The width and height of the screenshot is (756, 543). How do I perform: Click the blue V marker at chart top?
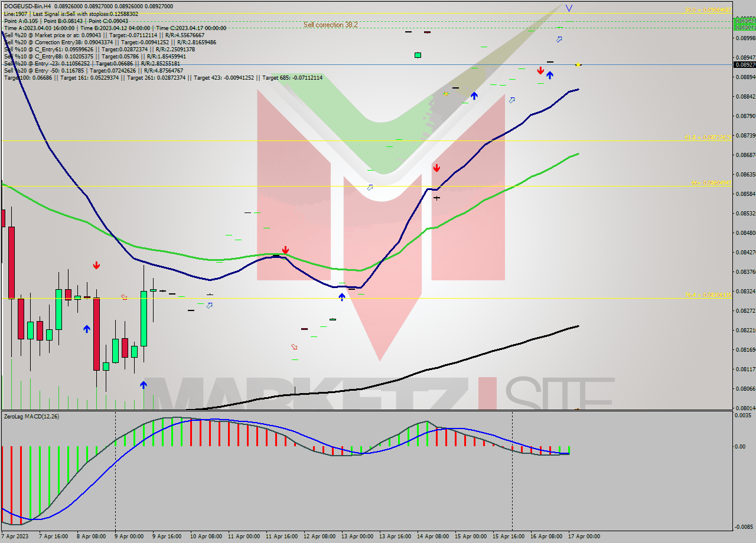569,8
